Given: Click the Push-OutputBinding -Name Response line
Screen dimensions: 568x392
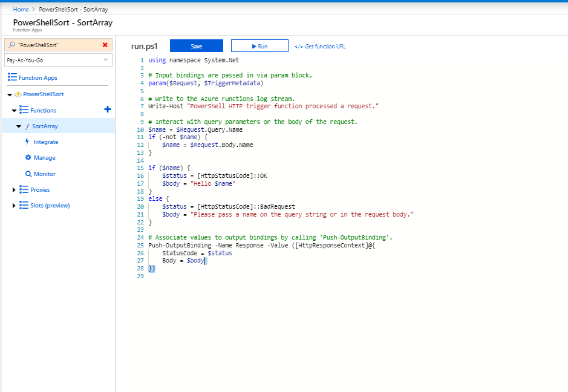Looking at the screenshot, I should tap(261, 245).
